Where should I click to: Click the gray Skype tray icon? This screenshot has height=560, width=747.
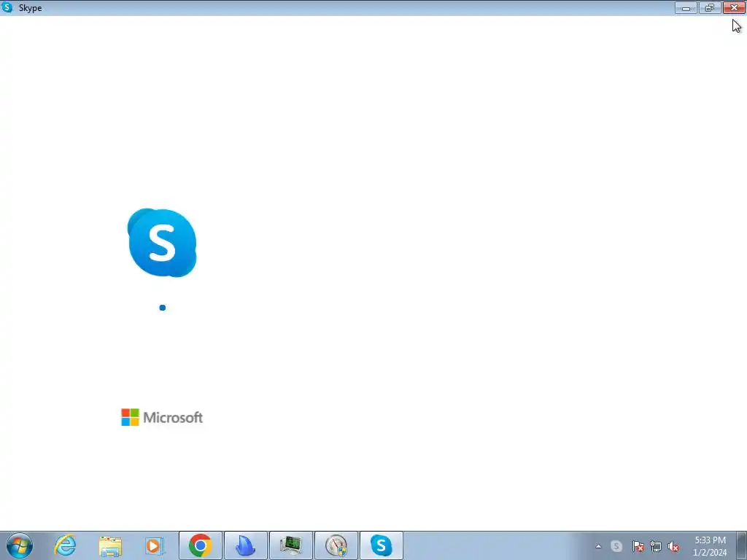coord(616,546)
